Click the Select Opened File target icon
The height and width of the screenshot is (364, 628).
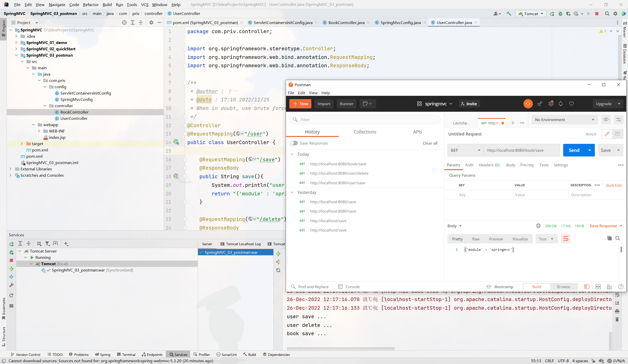tap(124, 22)
